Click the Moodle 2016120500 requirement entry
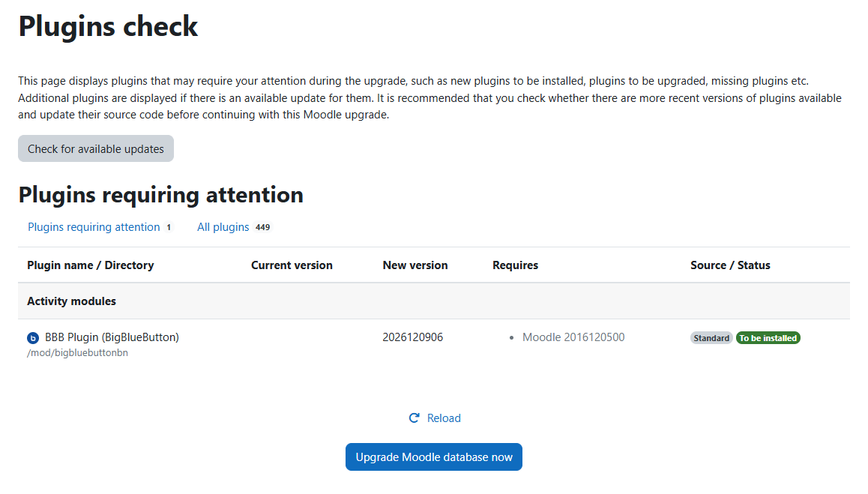 573,337
